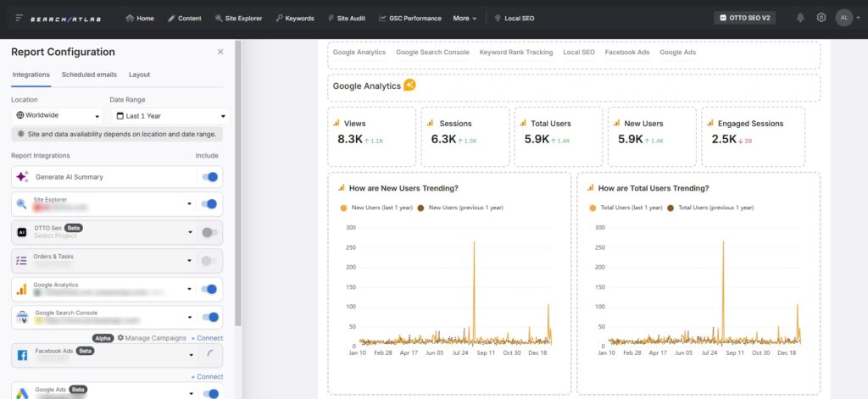Screen dimensions: 868x399
Task: Disable the Google Search Console include switch
Action: pos(210,317)
